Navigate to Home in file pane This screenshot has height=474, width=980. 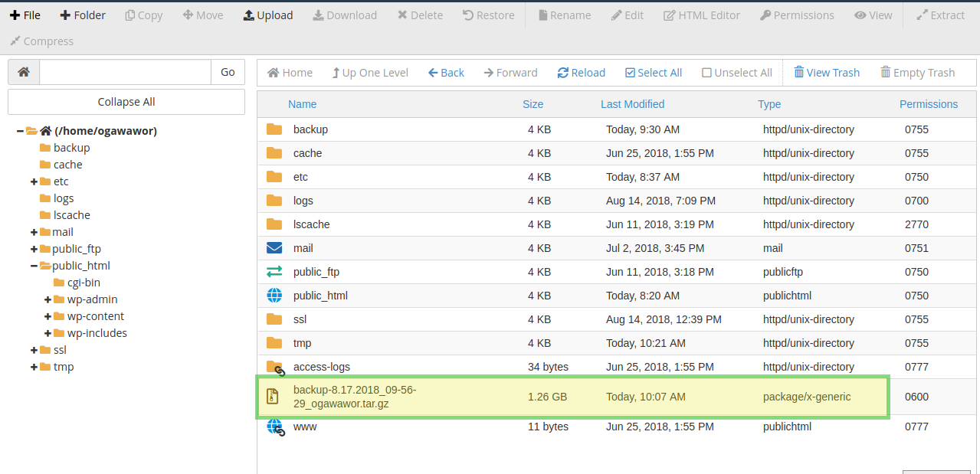(x=290, y=73)
